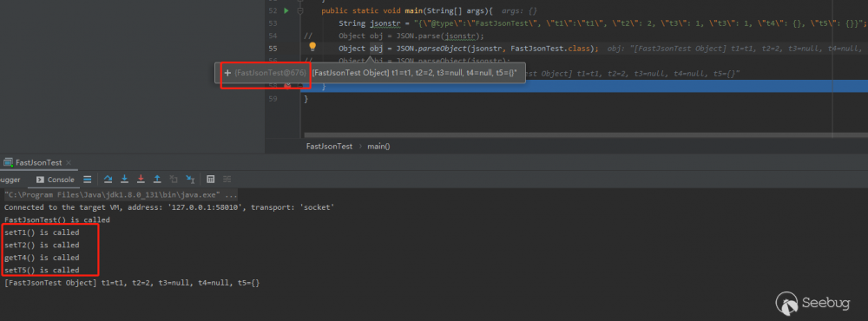Click the tooltip value text '[FastJsonTest Object] t1=t1'
Viewport: 868px width, 321px height.
pyautogui.click(x=415, y=73)
